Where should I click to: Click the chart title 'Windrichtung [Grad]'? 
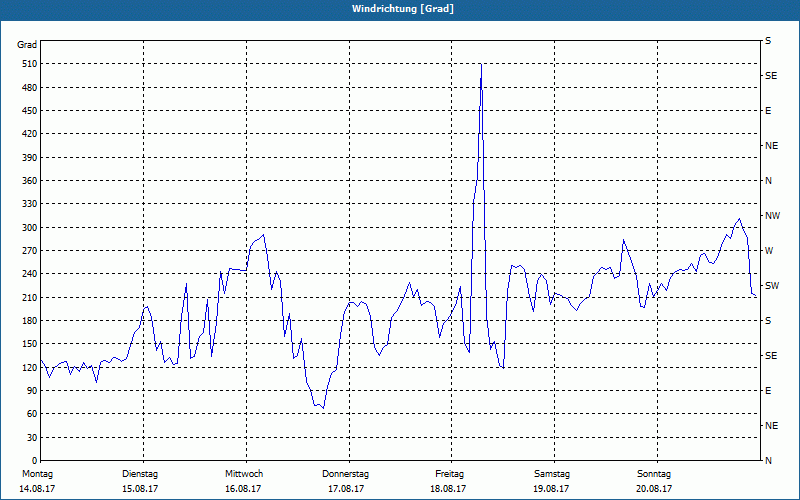(403, 9)
